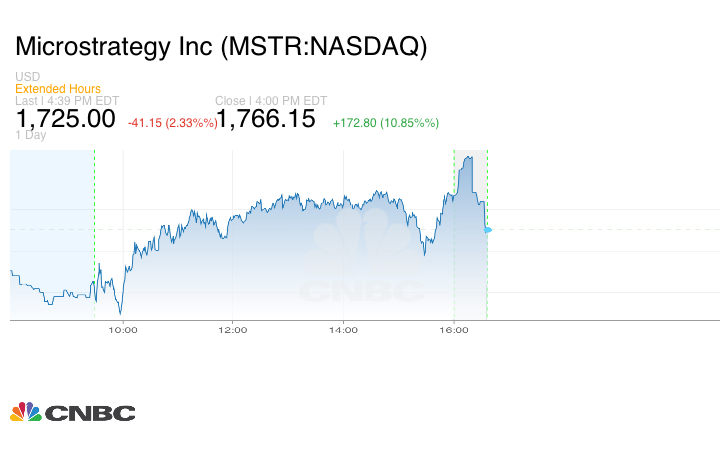
Task: Click the green +172.80 (10.85%) change value
Action: (385, 122)
